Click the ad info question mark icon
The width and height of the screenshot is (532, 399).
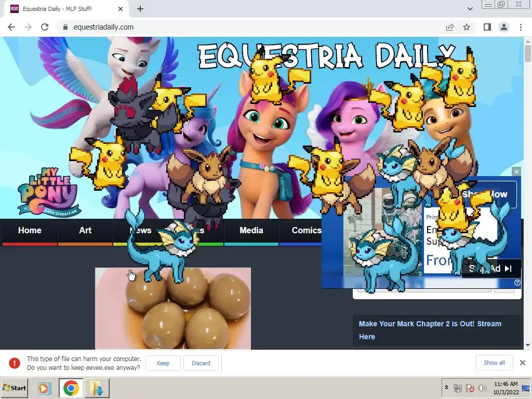(517, 283)
